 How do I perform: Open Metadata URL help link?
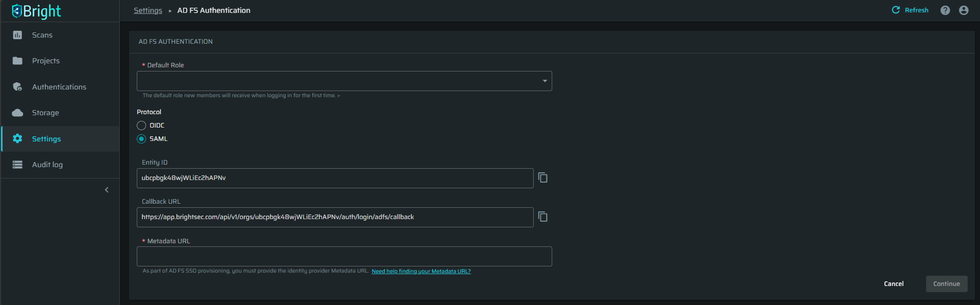click(421, 271)
